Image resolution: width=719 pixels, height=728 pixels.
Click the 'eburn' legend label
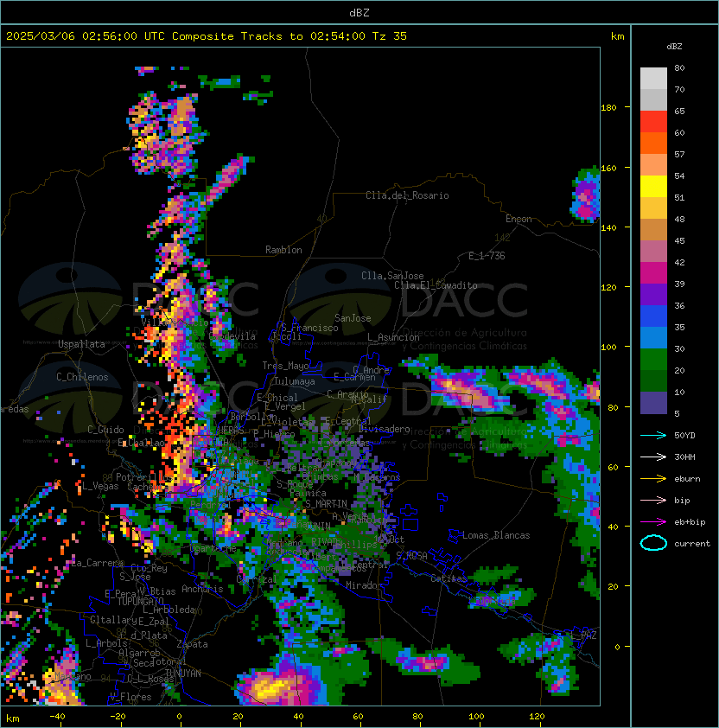687,479
